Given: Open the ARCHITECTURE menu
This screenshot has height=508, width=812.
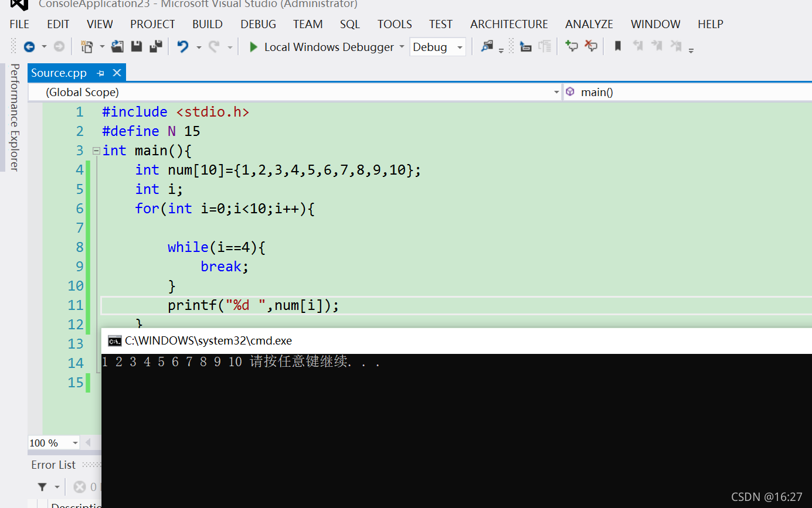Looking at the screenshot, I should point(509,24).
